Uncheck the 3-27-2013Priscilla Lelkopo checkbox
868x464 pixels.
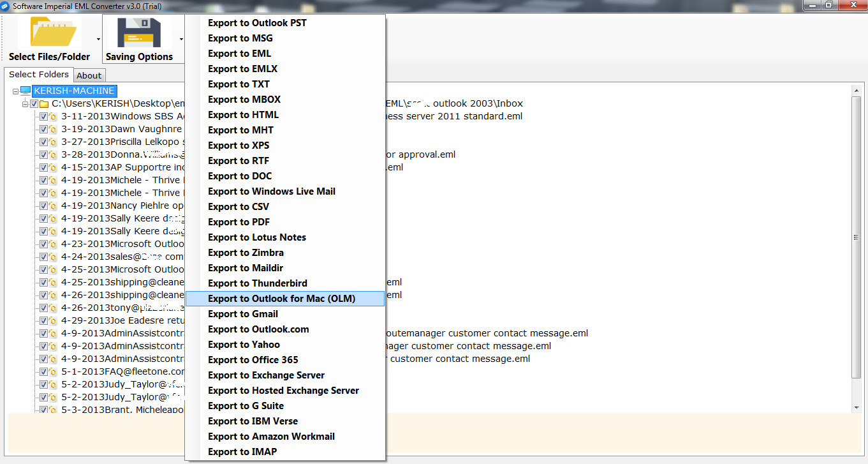point(44,142)
